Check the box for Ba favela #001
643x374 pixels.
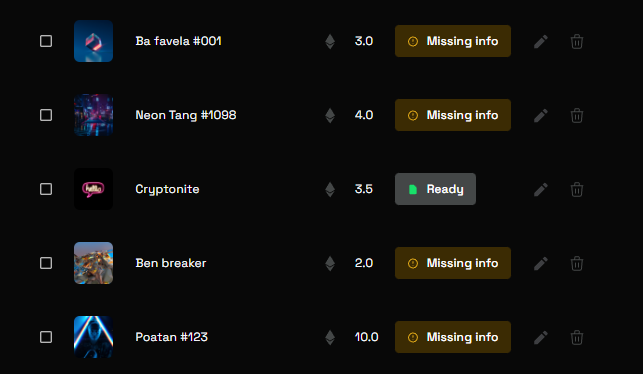[x=46, y=41]
